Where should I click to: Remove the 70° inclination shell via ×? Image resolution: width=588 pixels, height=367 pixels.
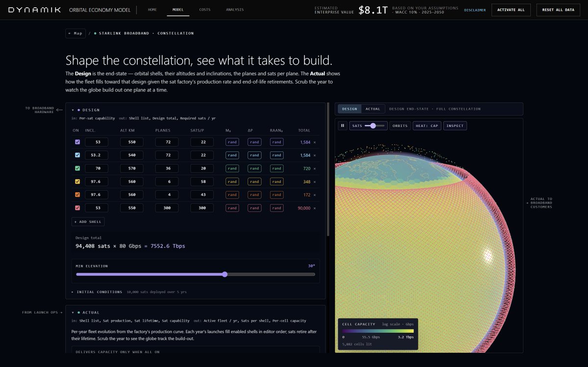315,169
